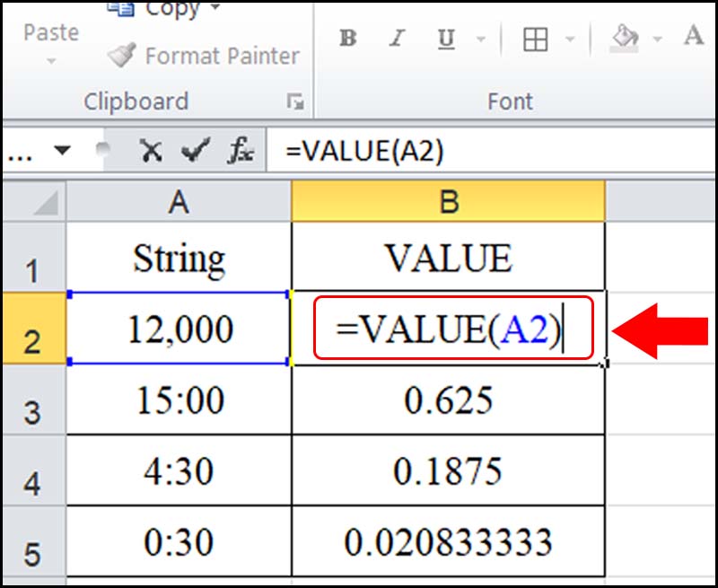
Task: Expand the Copy dropdown arrow
Action: [x=215, y=6]
